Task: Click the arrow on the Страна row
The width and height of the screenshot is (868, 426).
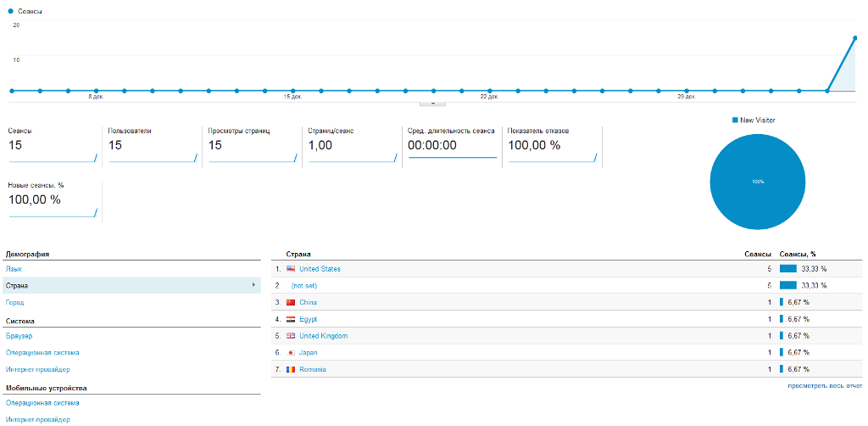Action: click(253, 285)
